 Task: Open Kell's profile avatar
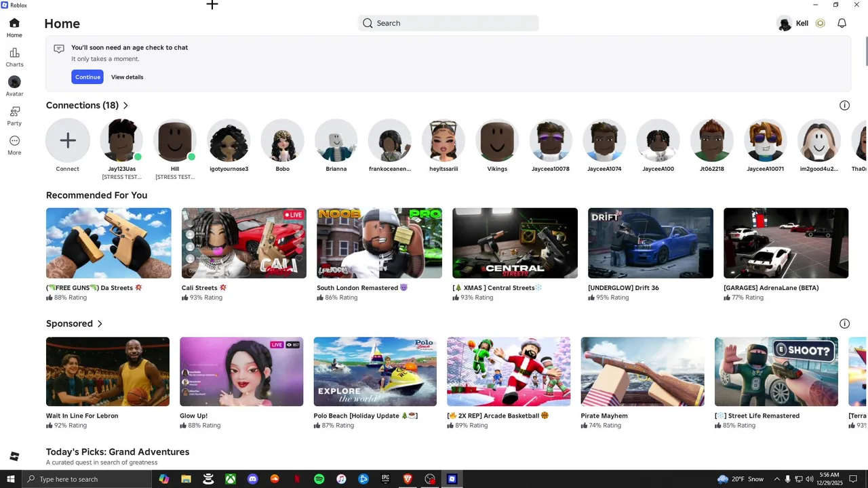pyautogui.click(x=785, y=24)
